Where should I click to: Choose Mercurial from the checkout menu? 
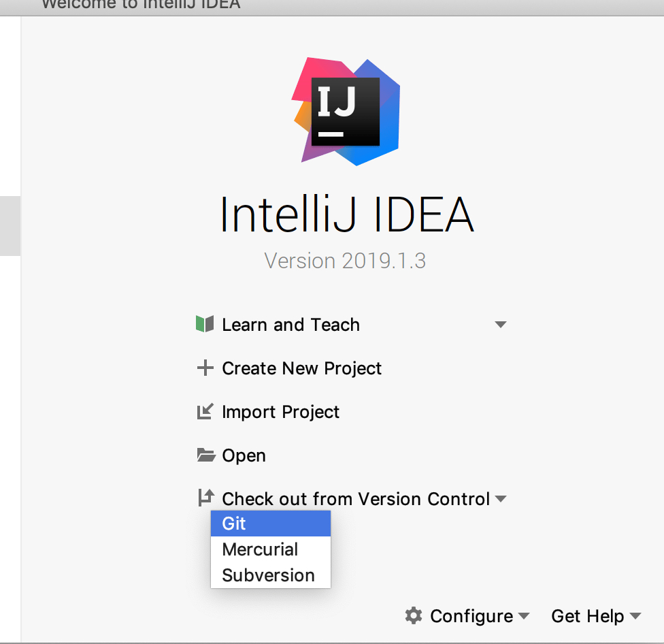tap(270, 549)
